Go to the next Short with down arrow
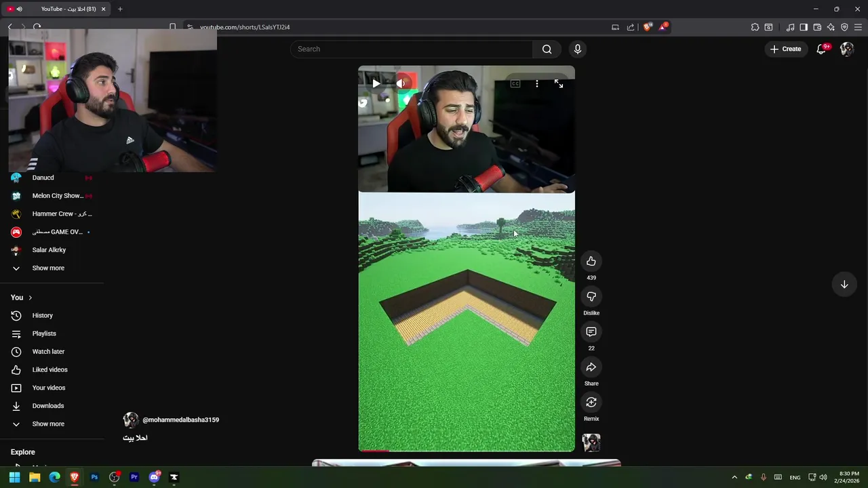The width and height of the screenshot is (868, 488). [844, 285]
